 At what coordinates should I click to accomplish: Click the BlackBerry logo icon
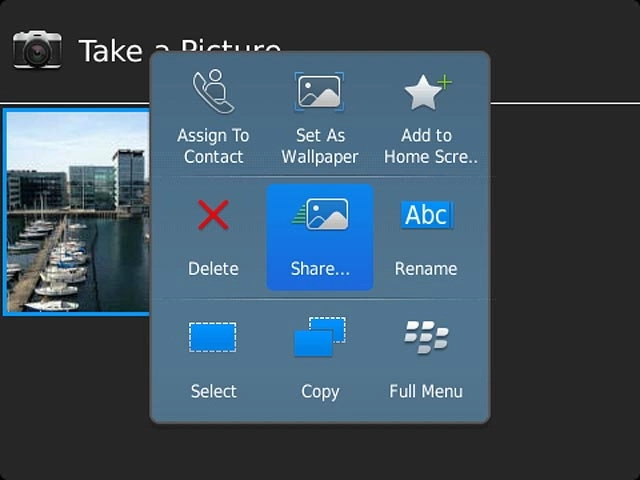(426, 338)
